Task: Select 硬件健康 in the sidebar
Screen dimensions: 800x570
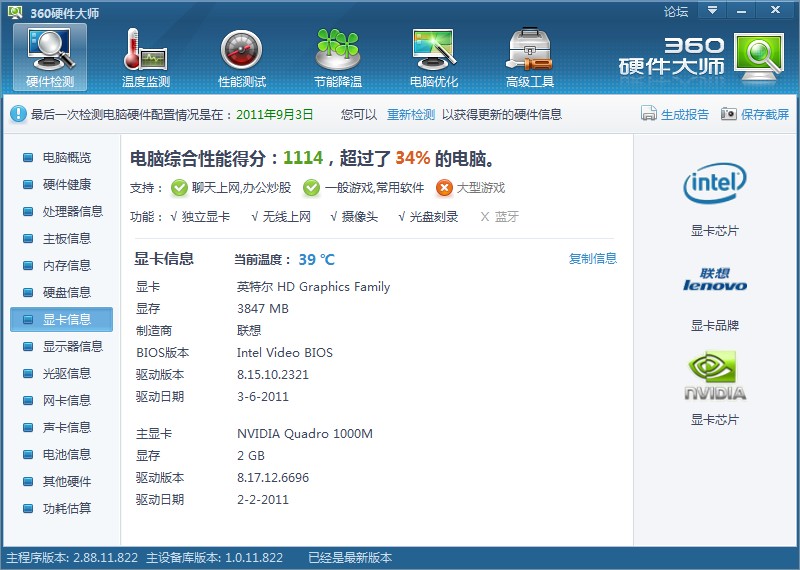Action: [61, 184]
